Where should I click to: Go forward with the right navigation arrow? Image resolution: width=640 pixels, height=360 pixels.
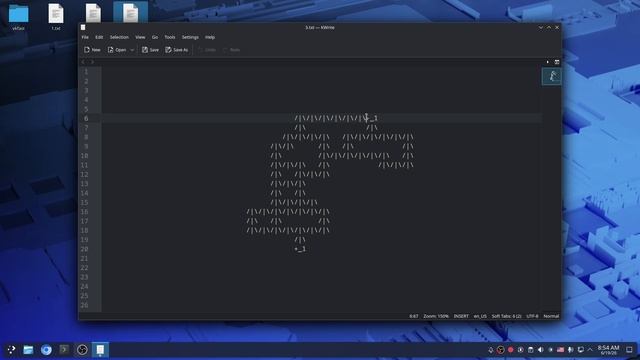[x=92, y=62]
